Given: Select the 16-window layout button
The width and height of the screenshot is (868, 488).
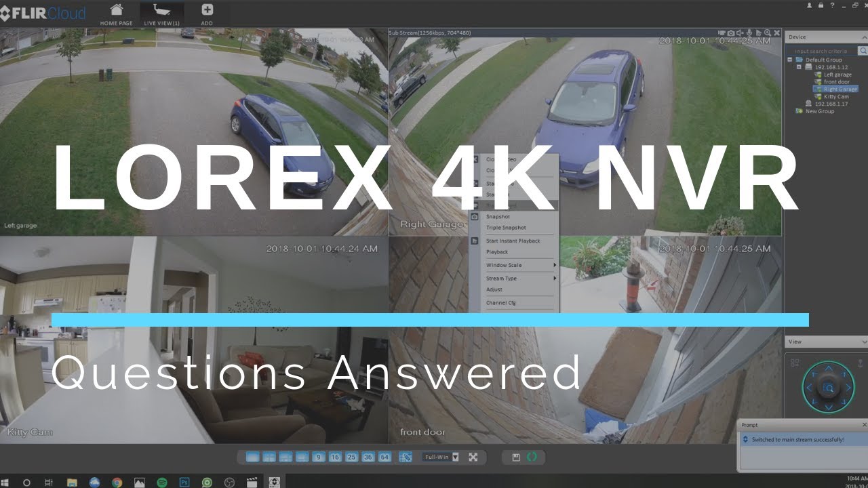Looking at the screenshot, I should (334, 457).
